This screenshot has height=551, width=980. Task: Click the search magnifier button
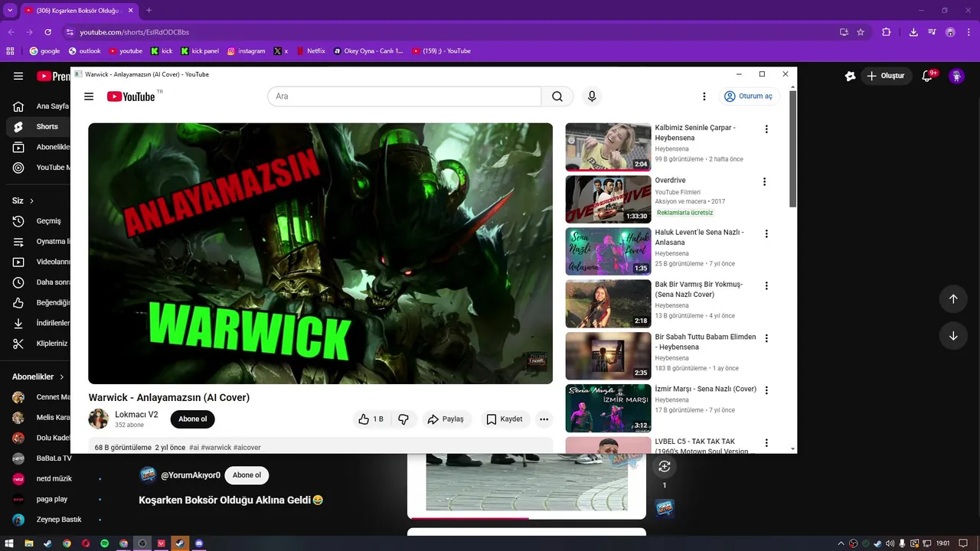click(x=557, y=96)
